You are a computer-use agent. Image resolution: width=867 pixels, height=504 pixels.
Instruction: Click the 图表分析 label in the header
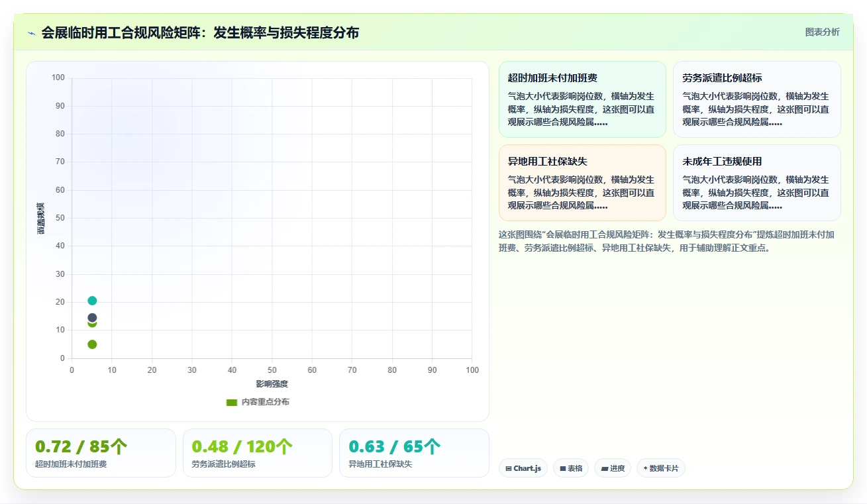[822, 32]
